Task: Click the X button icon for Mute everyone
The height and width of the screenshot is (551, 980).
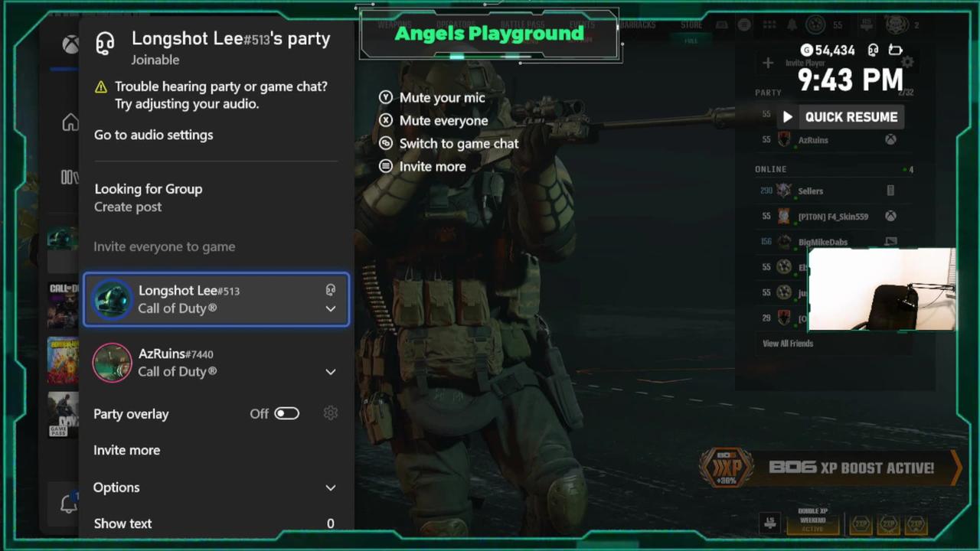Action: point(386,120)
